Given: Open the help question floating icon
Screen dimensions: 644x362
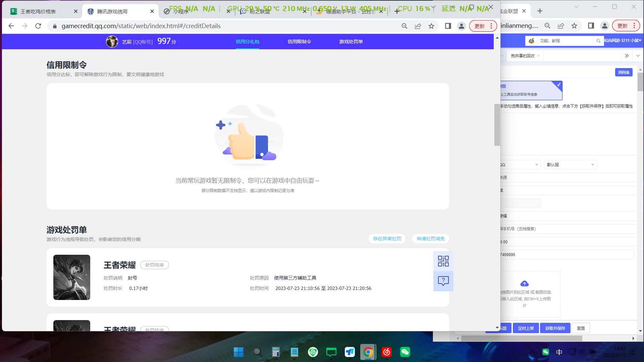Looking at the screenshot, I should pos(443,281).
